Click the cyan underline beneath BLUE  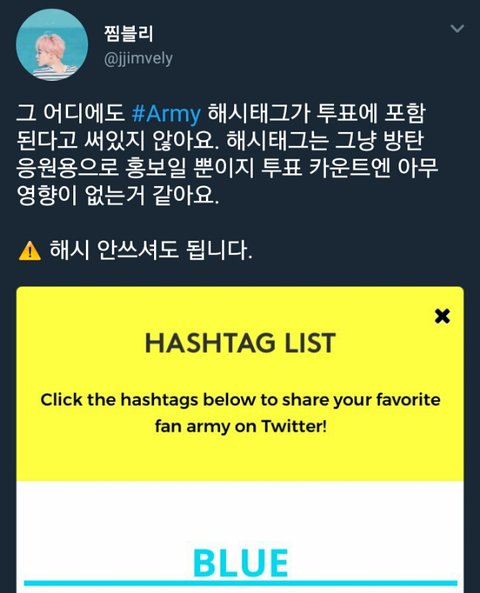pos(241,583)
